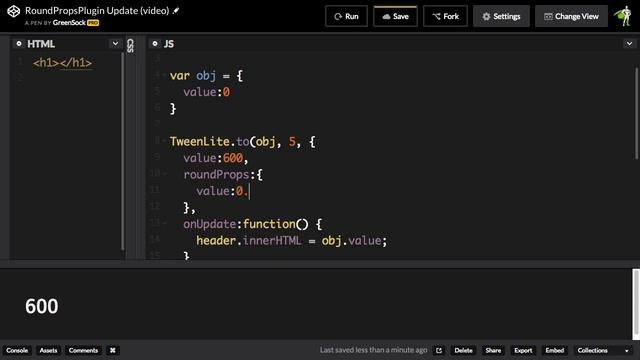
Task: Click the Run button
Action: (346, 16)
